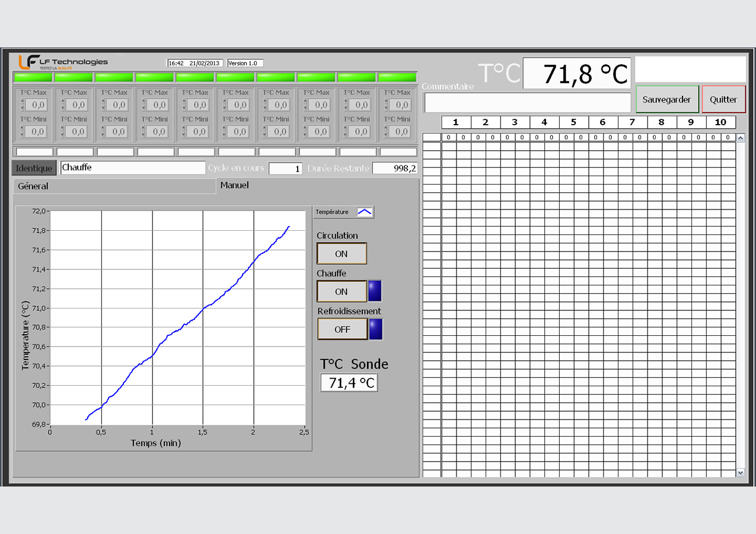The height and width of the screenshot is (534, 756).
Task: Adjust the first T°C Mini stepper arrows
Action: [23, 132]
